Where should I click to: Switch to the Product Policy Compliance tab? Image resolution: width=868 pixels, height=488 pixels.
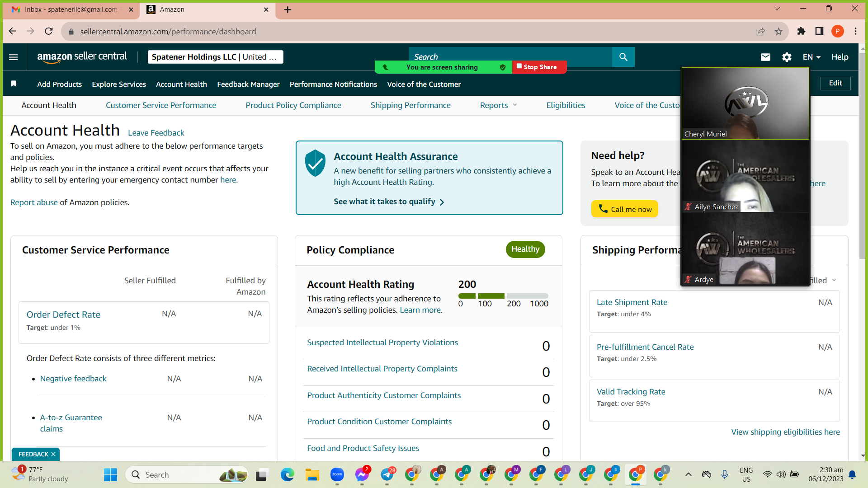pos(293,105)
